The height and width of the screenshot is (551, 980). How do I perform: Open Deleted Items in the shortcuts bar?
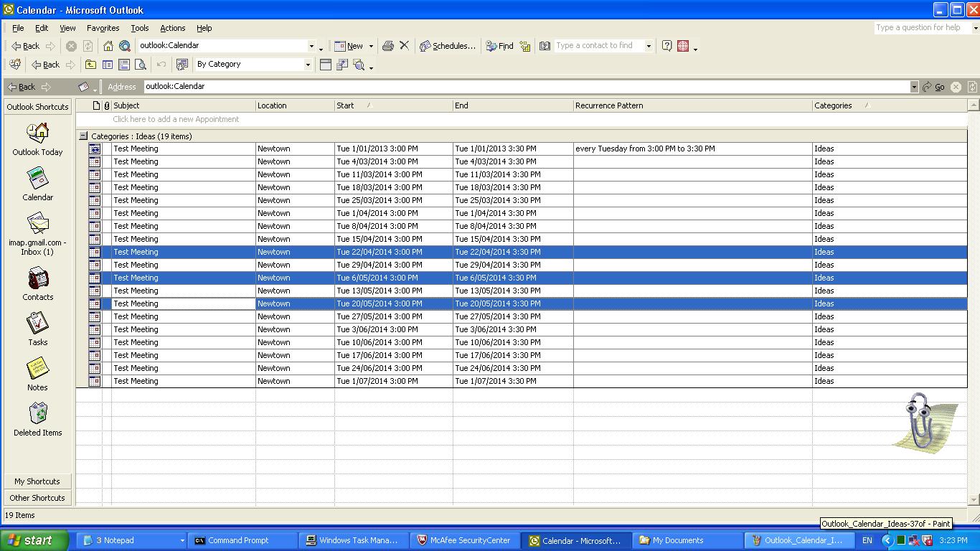37,420
